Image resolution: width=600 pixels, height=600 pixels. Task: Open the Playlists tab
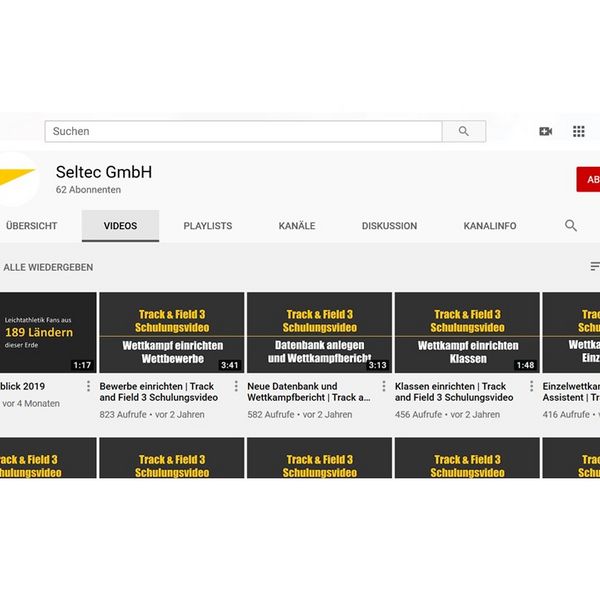pyautogui.click(x=208, y=226)
